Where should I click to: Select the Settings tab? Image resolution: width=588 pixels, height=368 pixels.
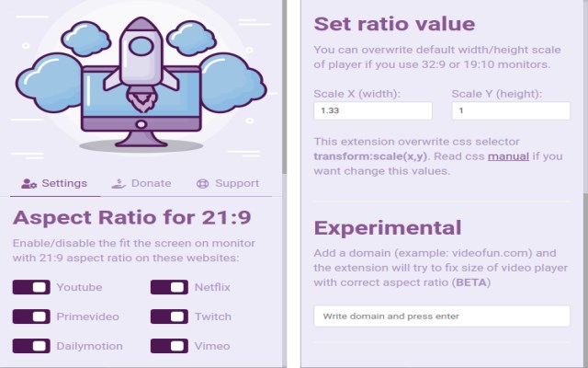55,184
